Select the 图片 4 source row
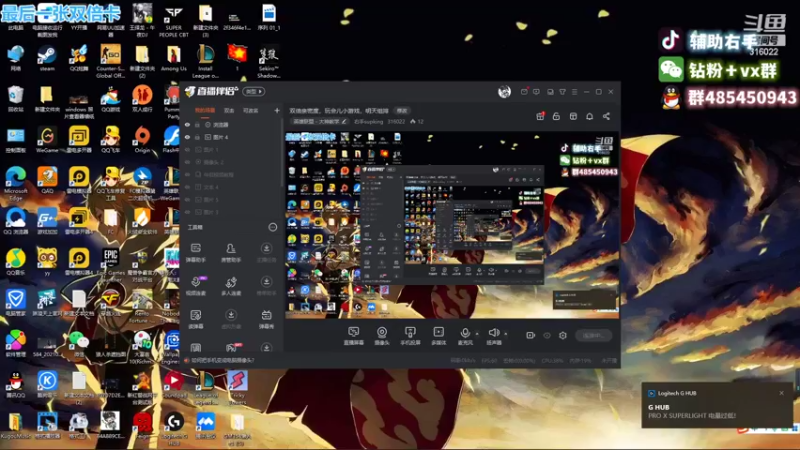This screenshot has width=800, height=450. (x=232, y=137)
